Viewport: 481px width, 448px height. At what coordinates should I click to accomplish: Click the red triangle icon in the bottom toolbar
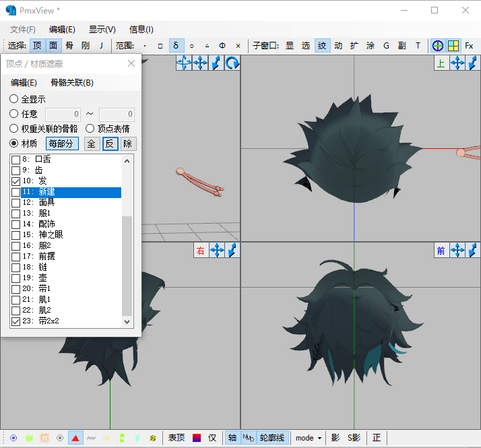point(75,438)
